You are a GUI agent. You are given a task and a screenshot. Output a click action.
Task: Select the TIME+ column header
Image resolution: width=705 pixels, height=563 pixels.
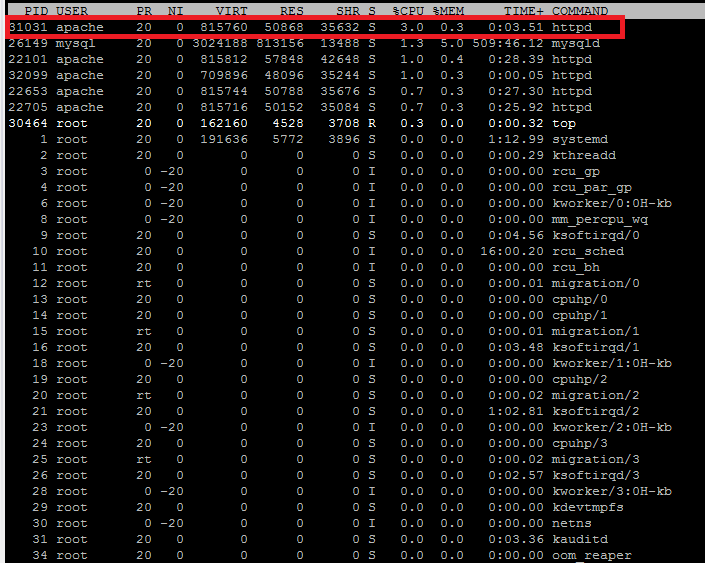523,11
